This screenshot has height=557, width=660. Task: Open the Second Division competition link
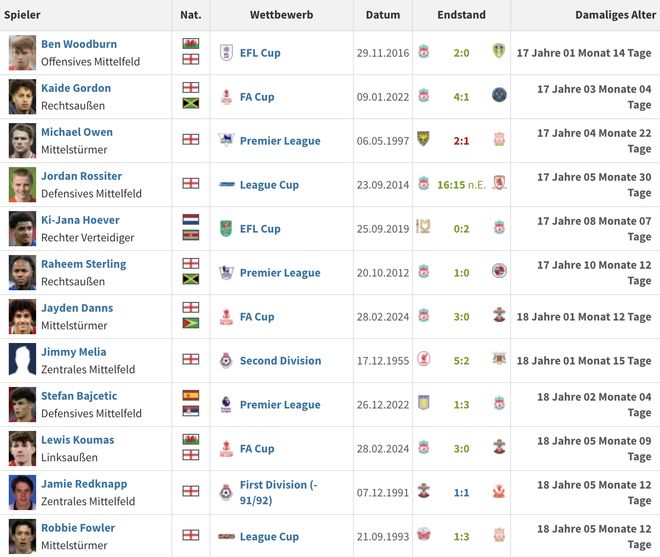280,361
